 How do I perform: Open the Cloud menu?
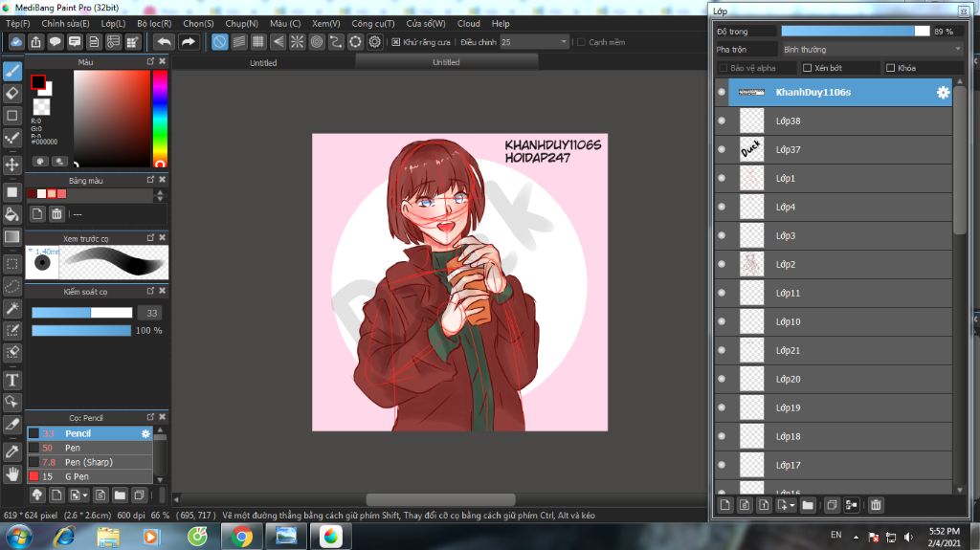pos(468,23)
